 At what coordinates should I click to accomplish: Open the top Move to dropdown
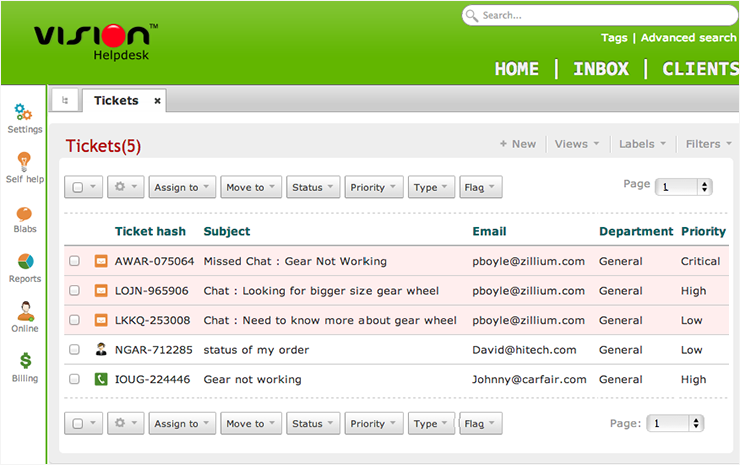[251, 187]
